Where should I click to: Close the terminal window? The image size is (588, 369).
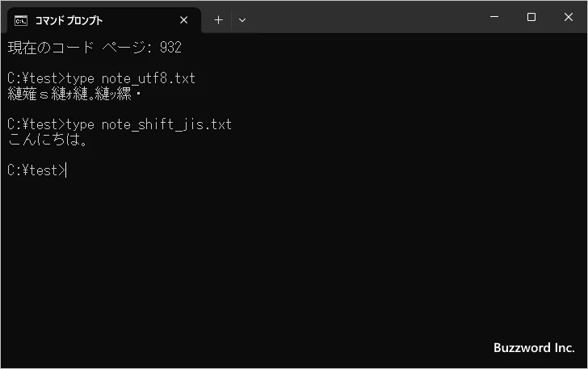click(568, 17)
